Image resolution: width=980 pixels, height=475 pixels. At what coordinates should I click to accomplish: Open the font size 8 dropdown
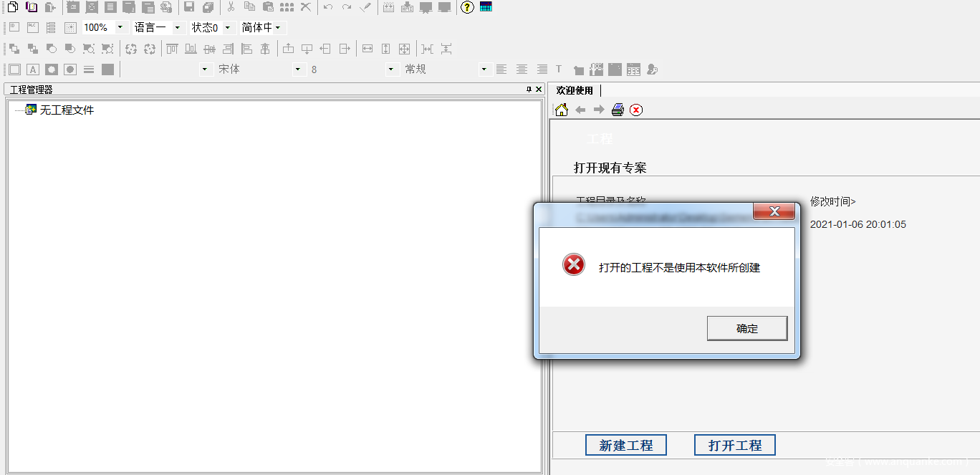point(391,69)
